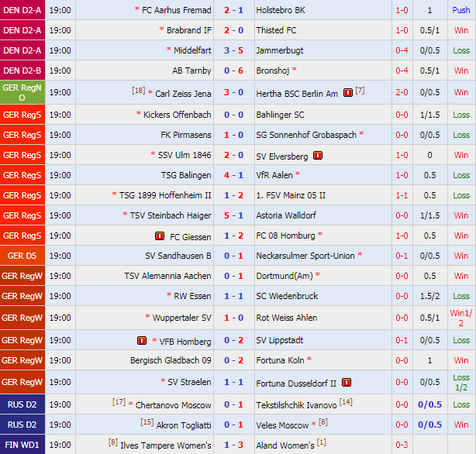
Task: Click the GER RegN O league label
Action: point(22,92)
